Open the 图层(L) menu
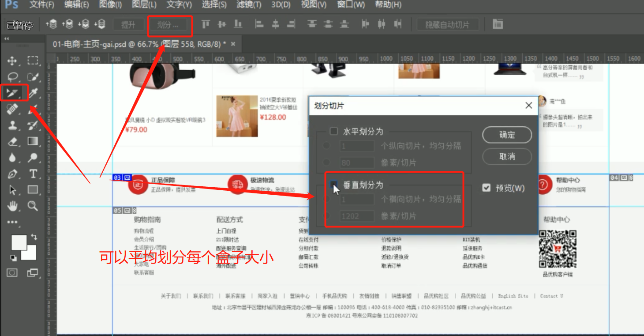The width and height of the screenshot is (644, 336). tap(144, 5)
